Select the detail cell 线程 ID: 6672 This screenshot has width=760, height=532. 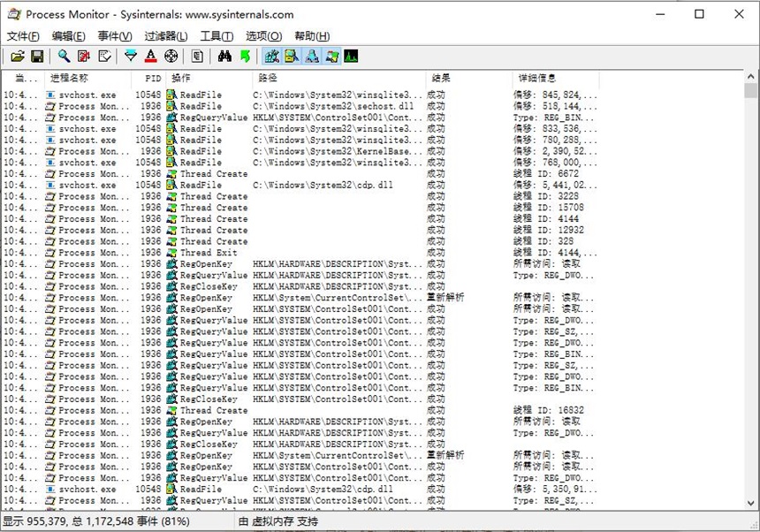click(x=546, y=173)
